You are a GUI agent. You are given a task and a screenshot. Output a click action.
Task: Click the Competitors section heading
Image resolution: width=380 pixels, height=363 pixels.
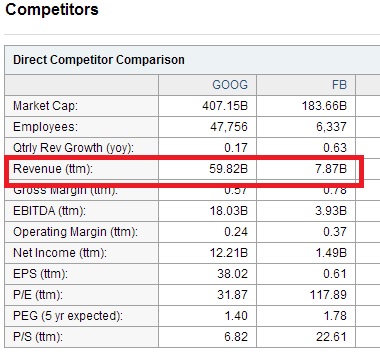(x=52, y=9)
